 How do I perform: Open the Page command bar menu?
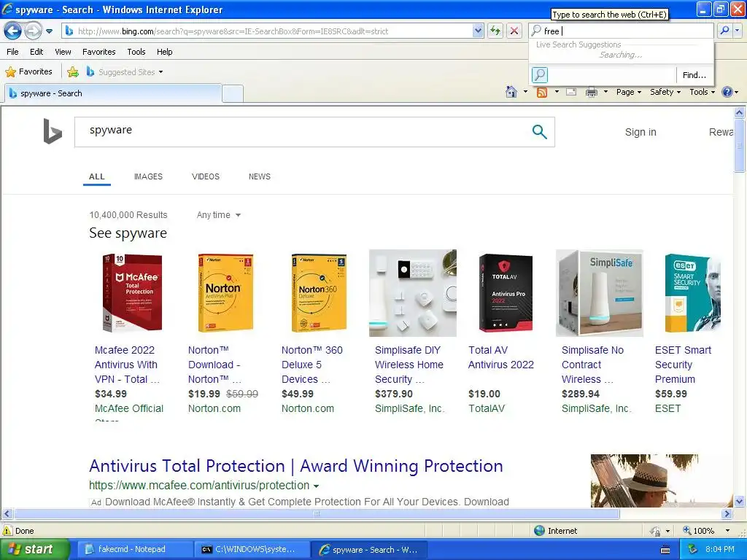pyautogui.click(x=628, y=92)
